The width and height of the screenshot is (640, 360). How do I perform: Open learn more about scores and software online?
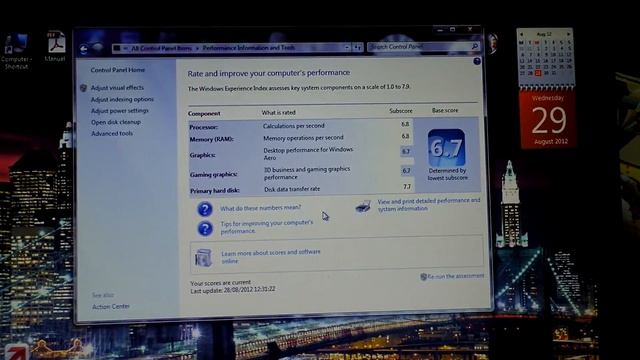(x=271, y=256)
